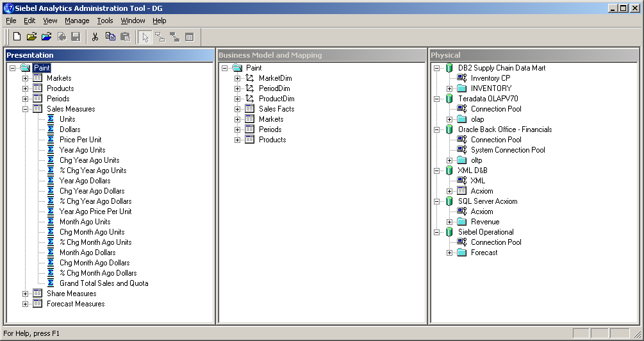Click the rightmost table-view toolbar icon
Screen dimensions: 644x341
coord(189,37)
